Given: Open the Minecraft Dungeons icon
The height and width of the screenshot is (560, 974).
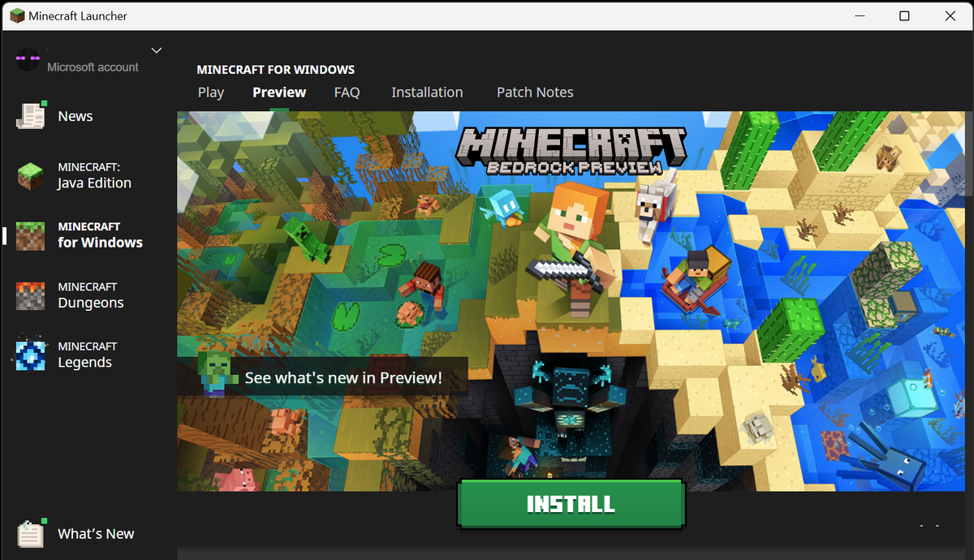Looking at the screenshot, I should tap(31, 295).
